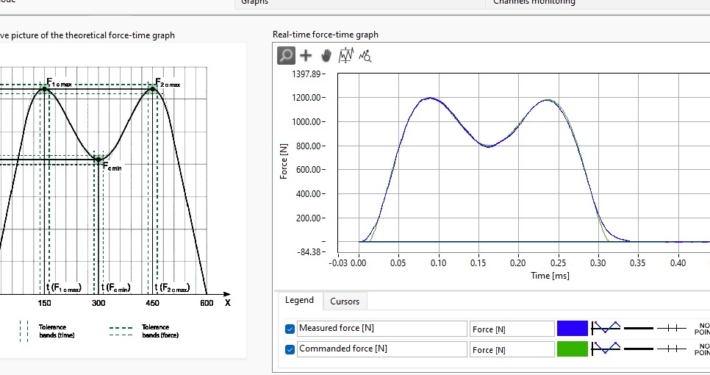Click the green Commanded force color swatch
The width and height of the screenshot is (710, 375).
click(572, 349)
